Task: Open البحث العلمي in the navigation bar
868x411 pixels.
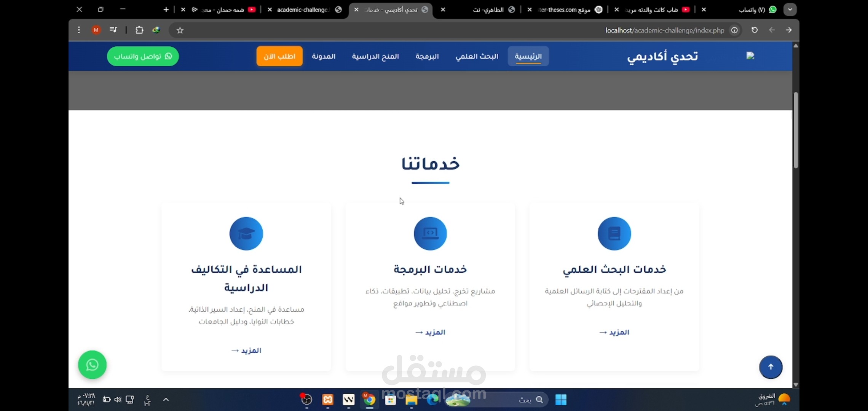Action: pos(477,56)
